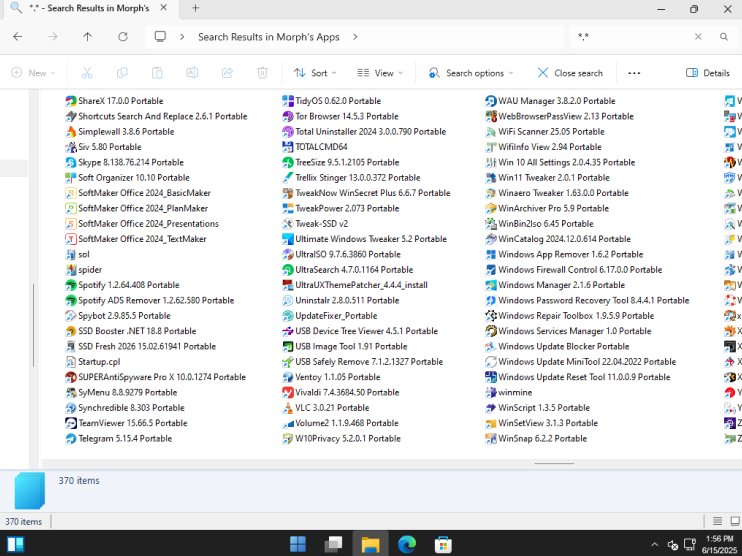
Task: Select the Spotify 1.2.64.408 Portable icon
Action: coord(71,285)
